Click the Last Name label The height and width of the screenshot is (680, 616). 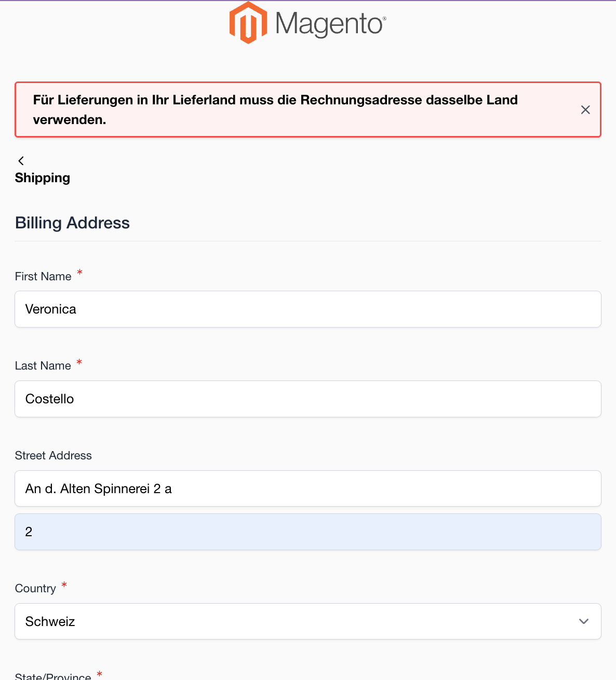tap(43, 365)
